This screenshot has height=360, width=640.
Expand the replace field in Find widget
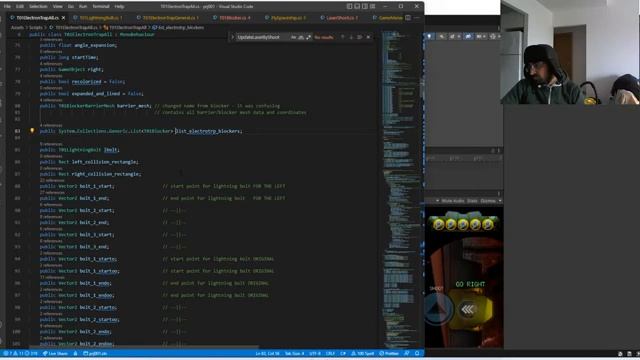pyautogui.click(x=233, y=37)
